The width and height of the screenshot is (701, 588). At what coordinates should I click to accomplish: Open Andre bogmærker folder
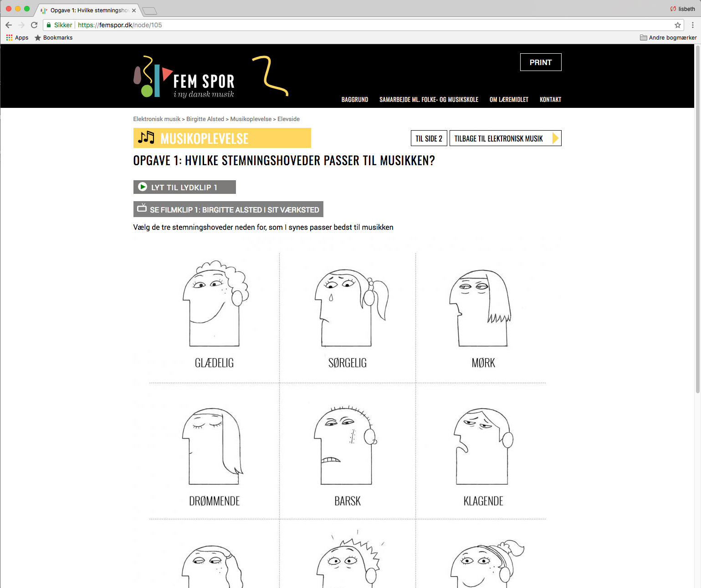click(668, 38)
